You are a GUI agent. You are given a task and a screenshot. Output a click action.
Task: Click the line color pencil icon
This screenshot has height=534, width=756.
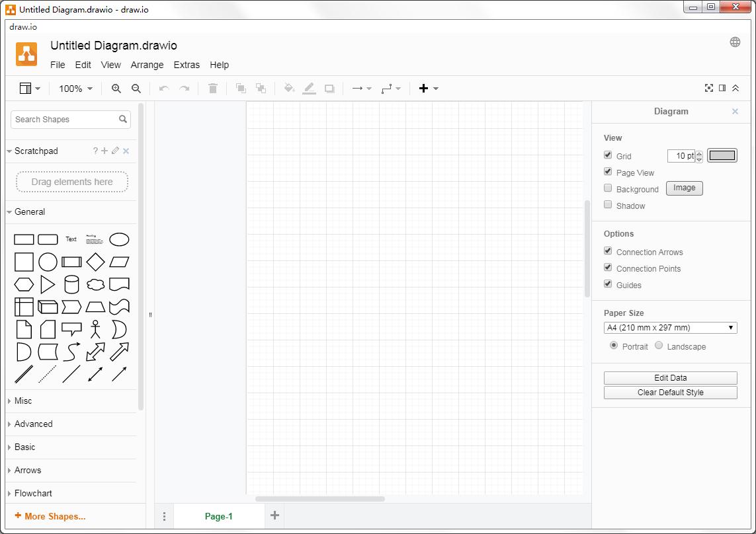click(309, 88)
